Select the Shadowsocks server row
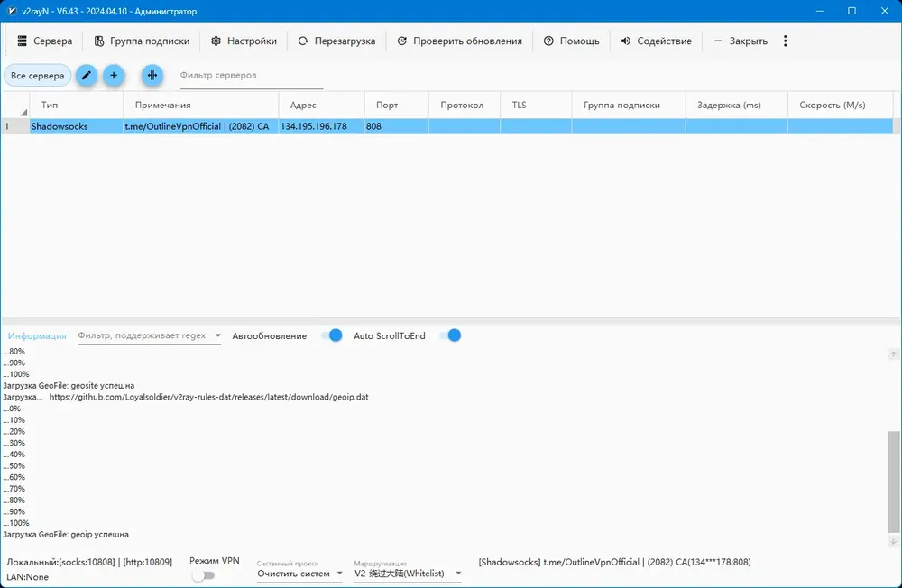Screen dimensions: 902x588 [x=446, y=126]
